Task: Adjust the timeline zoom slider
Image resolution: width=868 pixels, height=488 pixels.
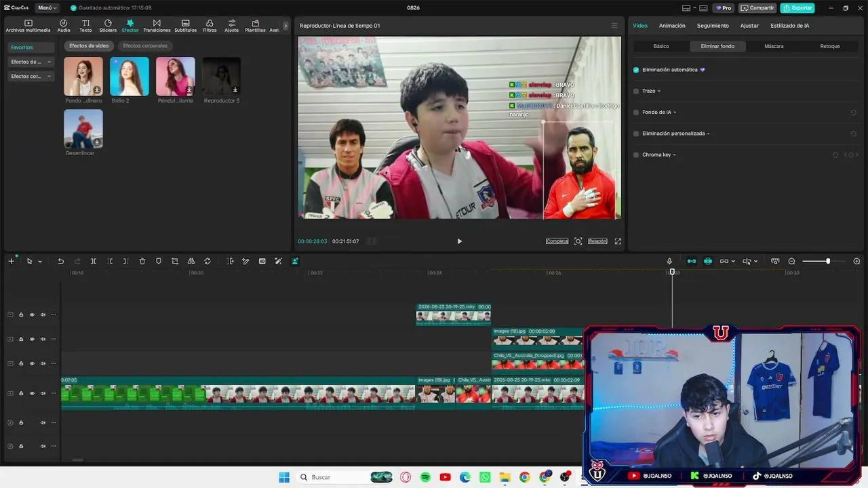Action: pyautogui.click(x=827, y=261)
